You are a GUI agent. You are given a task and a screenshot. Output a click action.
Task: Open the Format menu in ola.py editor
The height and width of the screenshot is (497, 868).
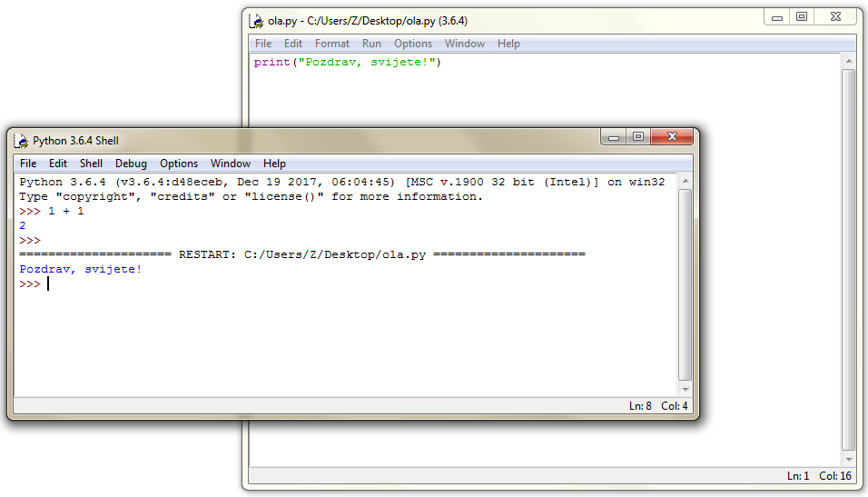coord(332,44)
